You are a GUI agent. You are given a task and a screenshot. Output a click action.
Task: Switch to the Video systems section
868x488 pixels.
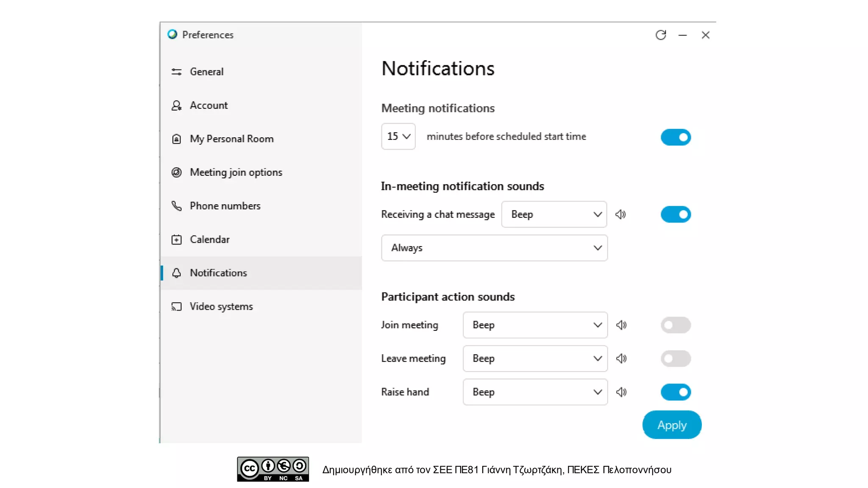(221, 306)
